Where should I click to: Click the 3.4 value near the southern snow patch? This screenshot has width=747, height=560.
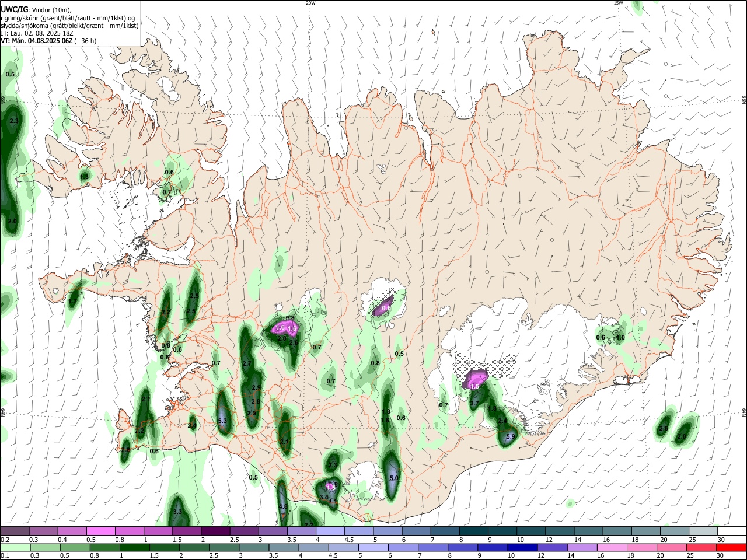coord(324,497)
